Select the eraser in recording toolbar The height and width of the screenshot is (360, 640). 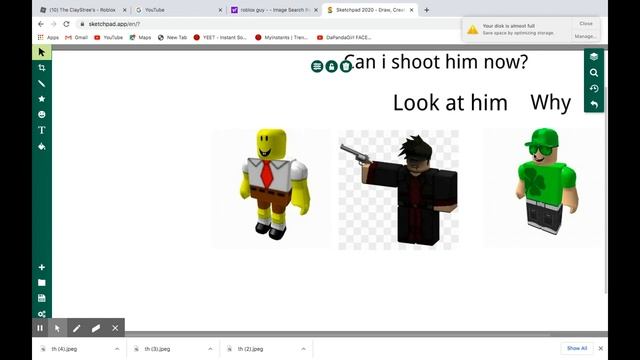[x=96, y=328]
